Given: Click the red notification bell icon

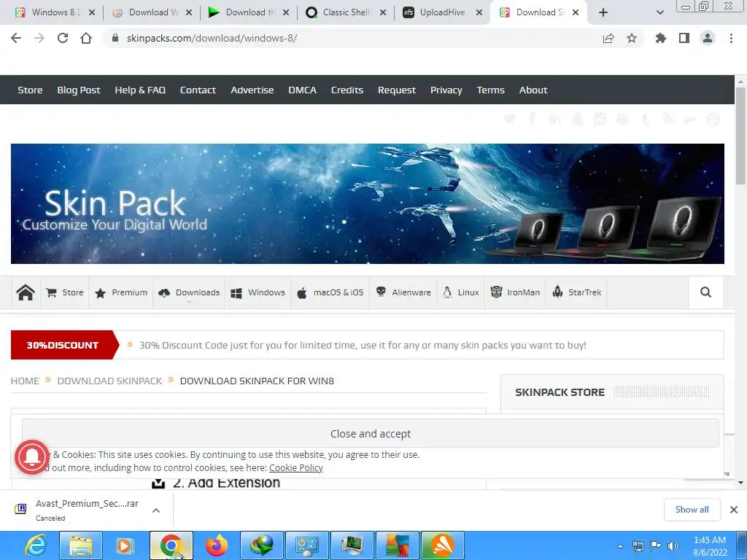Looking at the screenshot, I should 32,457.
